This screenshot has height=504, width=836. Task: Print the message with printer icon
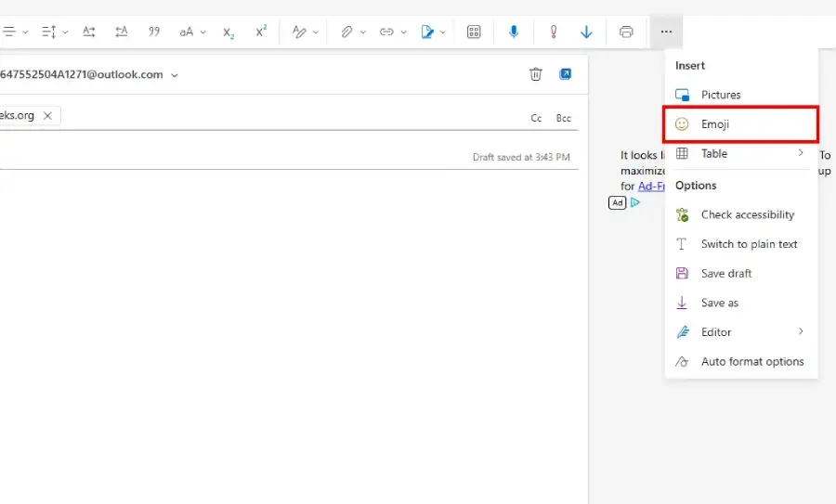[x=626, y=32]
